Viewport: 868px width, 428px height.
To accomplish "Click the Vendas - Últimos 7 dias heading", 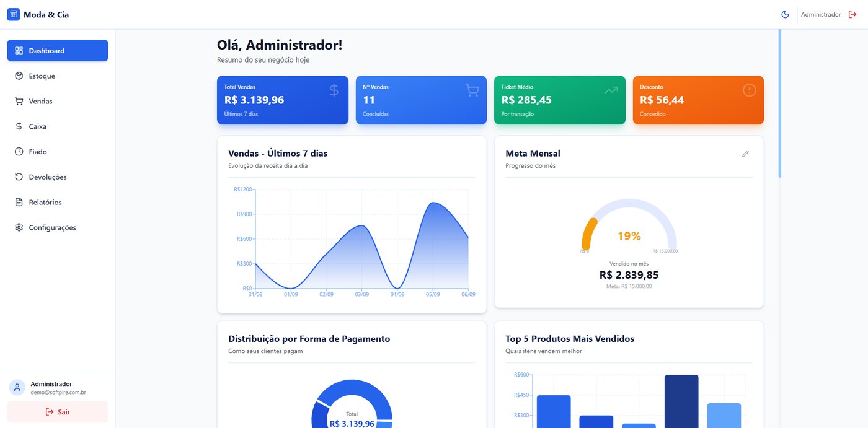I will [278, 154].
